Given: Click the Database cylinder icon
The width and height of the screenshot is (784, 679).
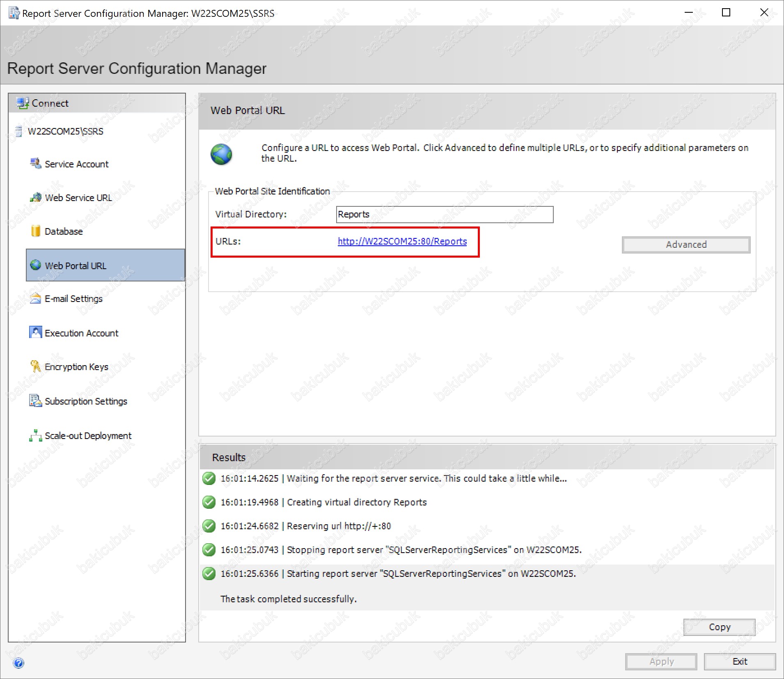Looking at the screenshot, I should click(x=36, y=231).
